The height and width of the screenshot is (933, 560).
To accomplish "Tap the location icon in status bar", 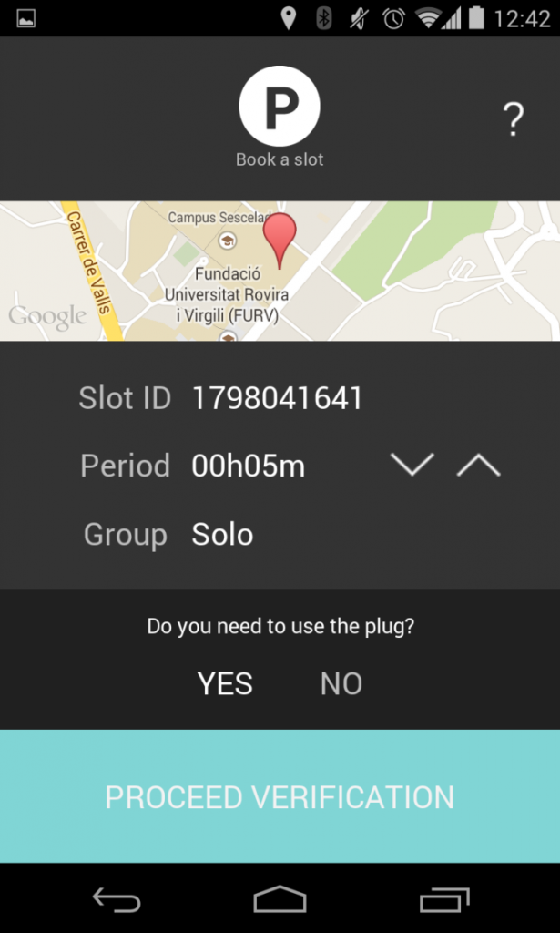I will click(289, 18).
